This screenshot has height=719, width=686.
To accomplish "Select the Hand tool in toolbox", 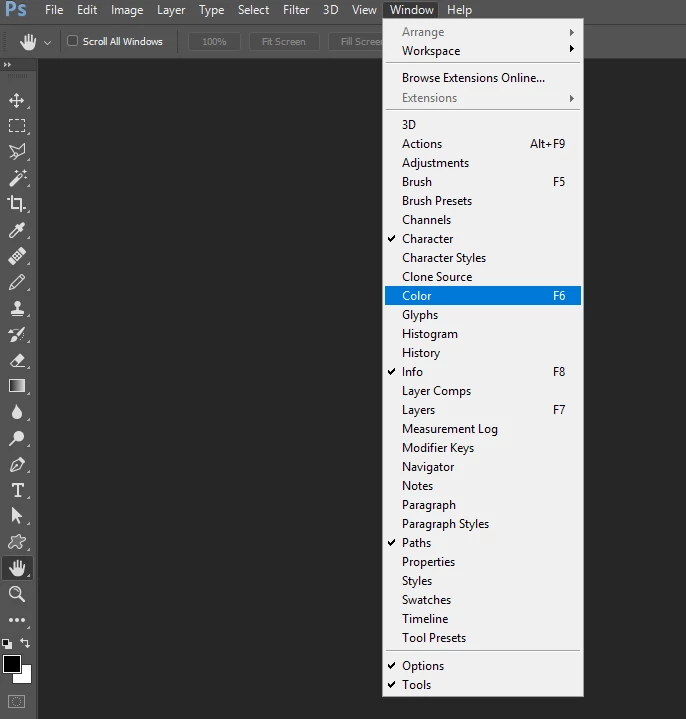I will pyautogui.click(x=17, y=568).
